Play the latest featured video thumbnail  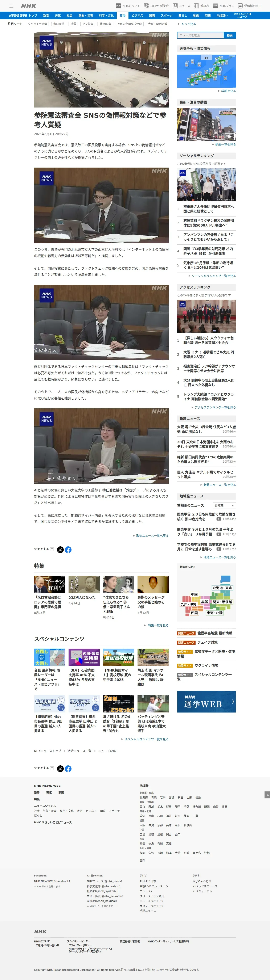[206, 125]
